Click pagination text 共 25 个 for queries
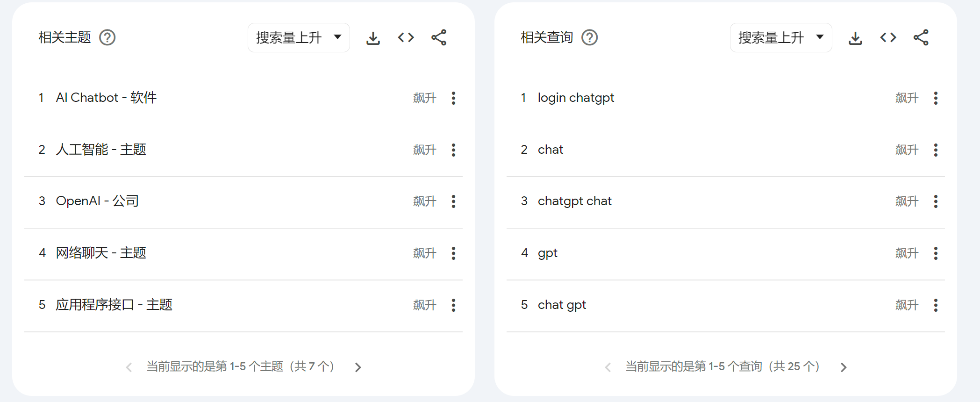980x402 pixels. [x=794, y=366]
